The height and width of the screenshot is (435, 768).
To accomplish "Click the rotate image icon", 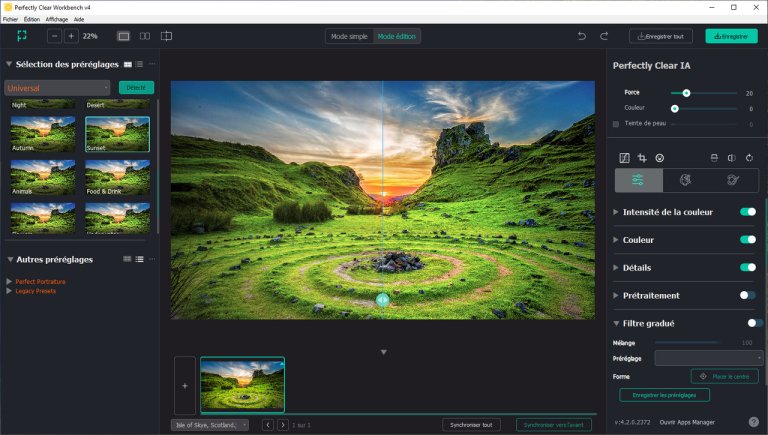I will coord(749,158).
